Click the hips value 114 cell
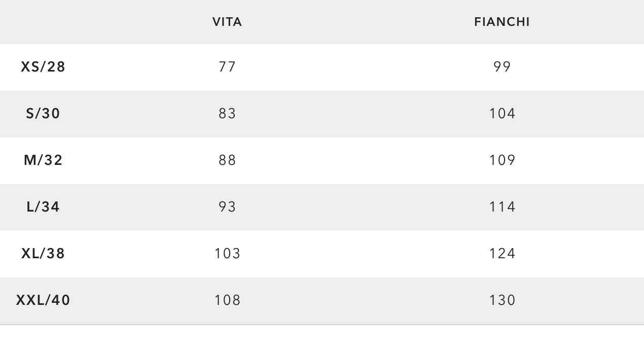The width and height of the screenshot is (644, 348). 502,207
